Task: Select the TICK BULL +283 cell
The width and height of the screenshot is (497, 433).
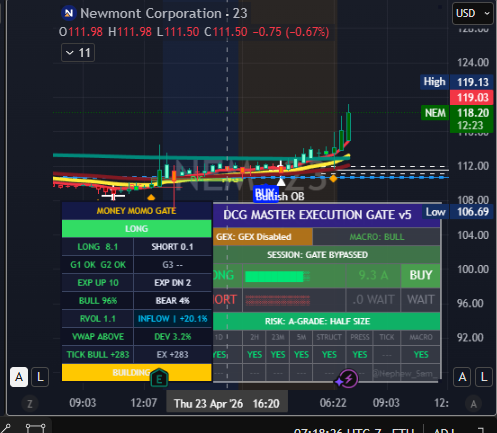Action: pyautogui.click(x=98, y=355)
